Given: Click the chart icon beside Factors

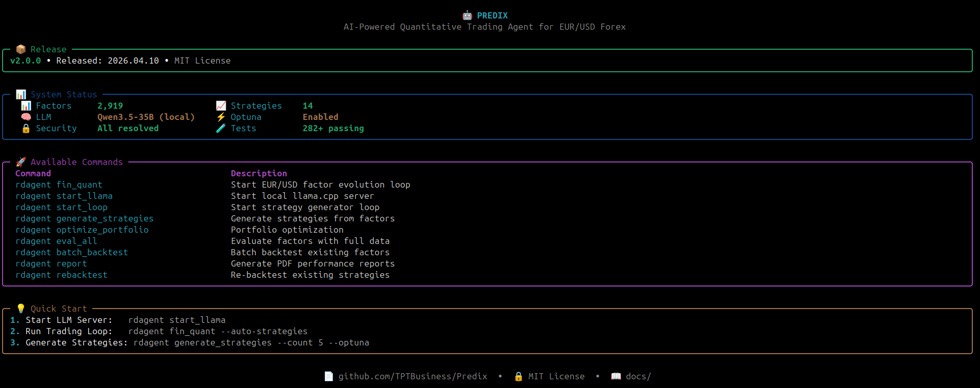Looking at the screenshot, I should point(26,106).
